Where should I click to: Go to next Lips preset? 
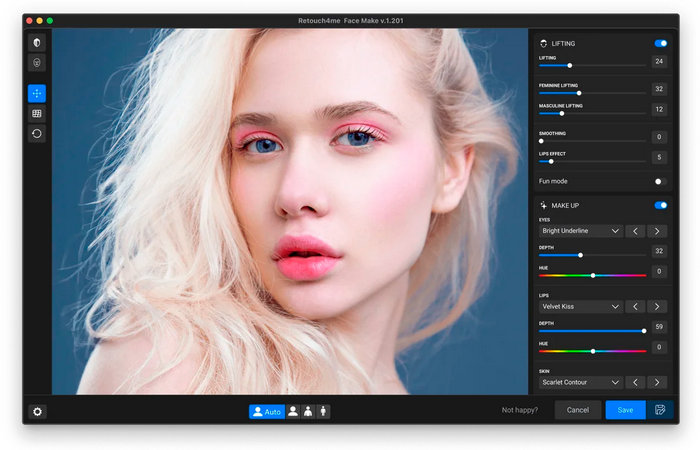coord(657,307)
